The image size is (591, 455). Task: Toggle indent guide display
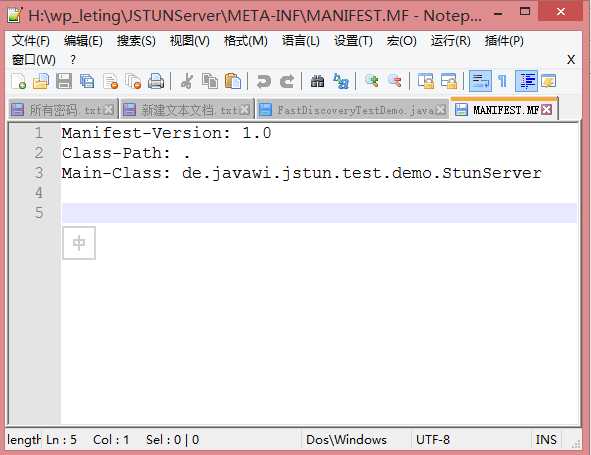pyautogui.click(x=526, y=81)
